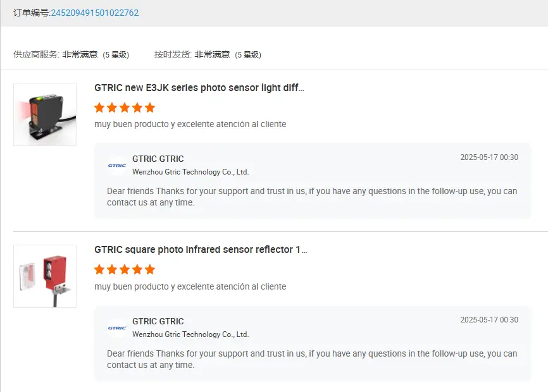This screenshot has width=548, height=392.
Task: Open the GTRIC square photo infrared sensor title
Action: pos(201,250)
